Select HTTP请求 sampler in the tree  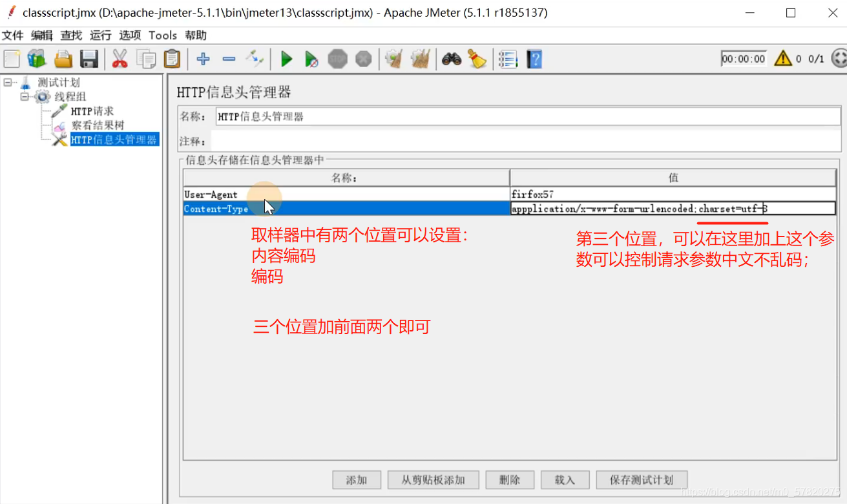click(92, 111)
